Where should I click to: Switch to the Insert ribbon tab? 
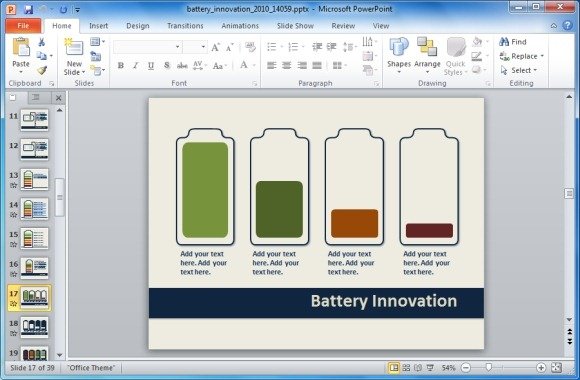coord(98,26)
